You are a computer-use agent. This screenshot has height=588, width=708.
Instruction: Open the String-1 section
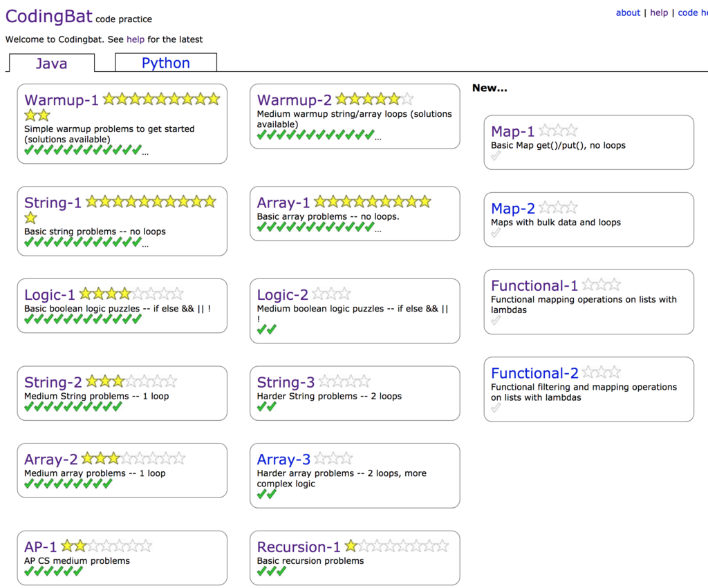[x=53, y=202]
